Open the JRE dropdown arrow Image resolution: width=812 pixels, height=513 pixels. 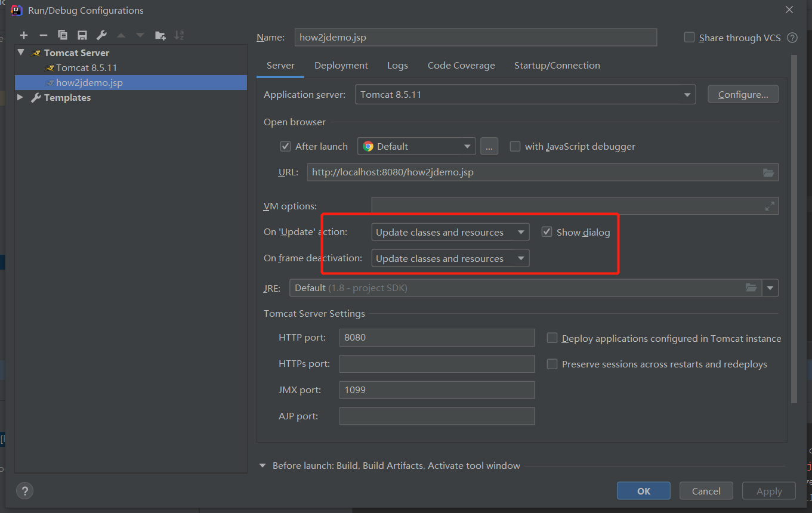click(x=770, y=288)
